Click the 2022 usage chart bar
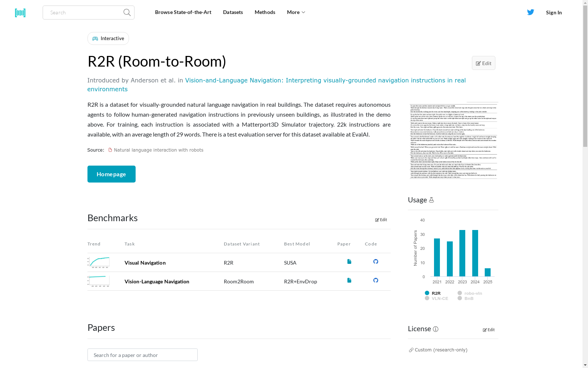The image size is (588, 368). tap(450, 259)
